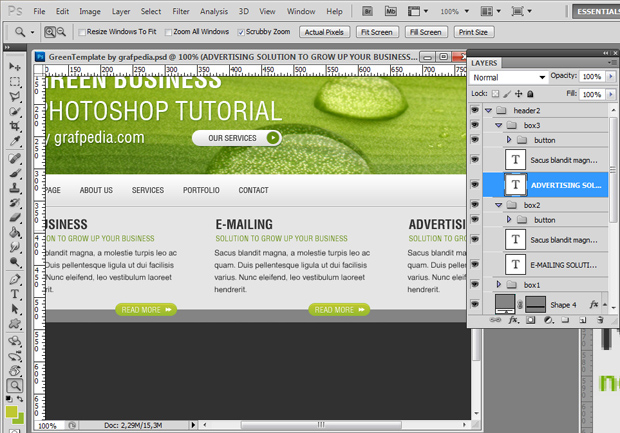620x433 pixels.
Task: Select the Polygonal Lasso tool
Action: (x=15, y=96)
